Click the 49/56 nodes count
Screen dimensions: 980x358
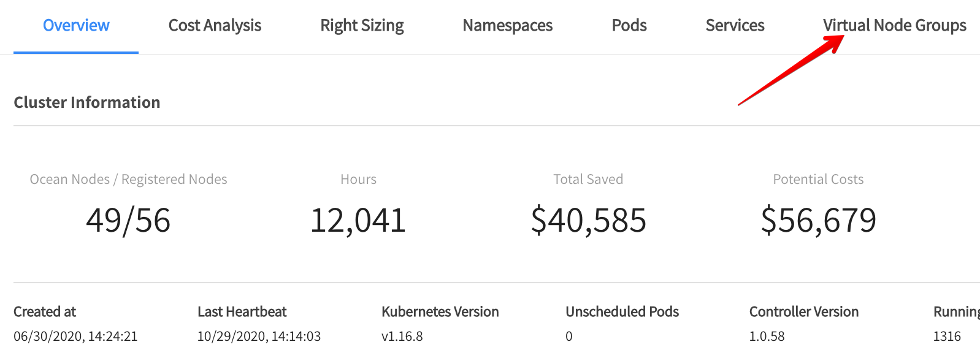click(128, 220)
